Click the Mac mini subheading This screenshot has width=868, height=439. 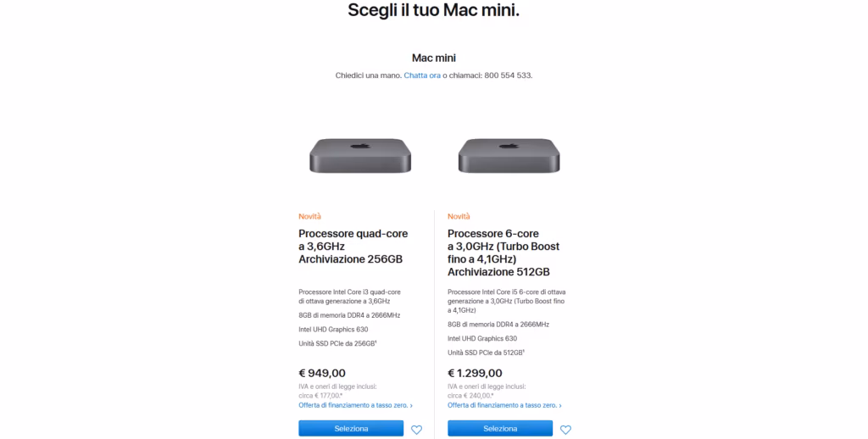tap(433, 58)
